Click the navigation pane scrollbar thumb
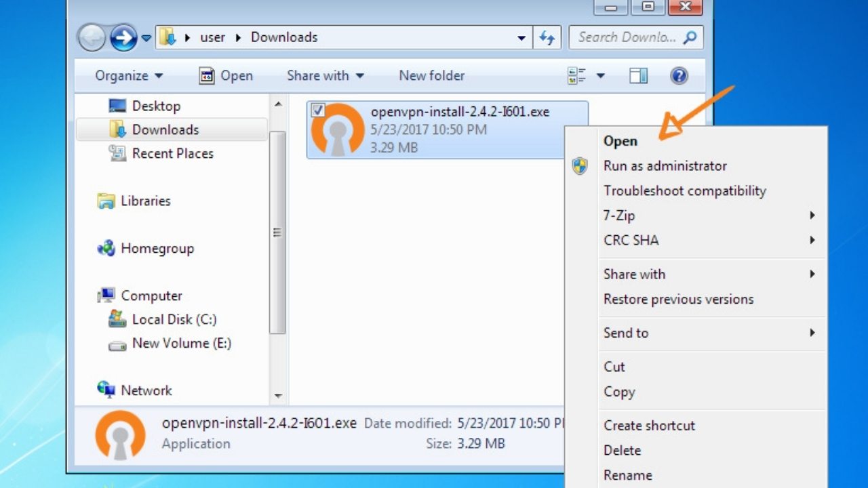The image size is (868, 488). 277,232
